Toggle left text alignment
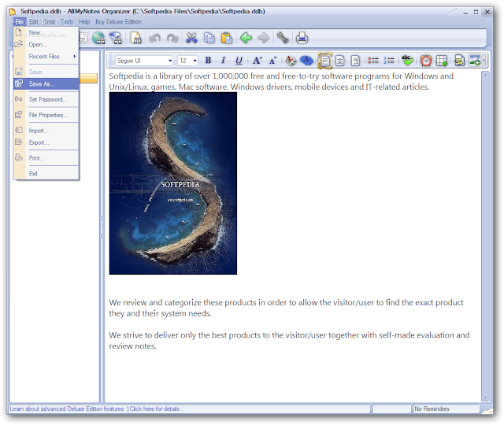 (x=324, y=61)
